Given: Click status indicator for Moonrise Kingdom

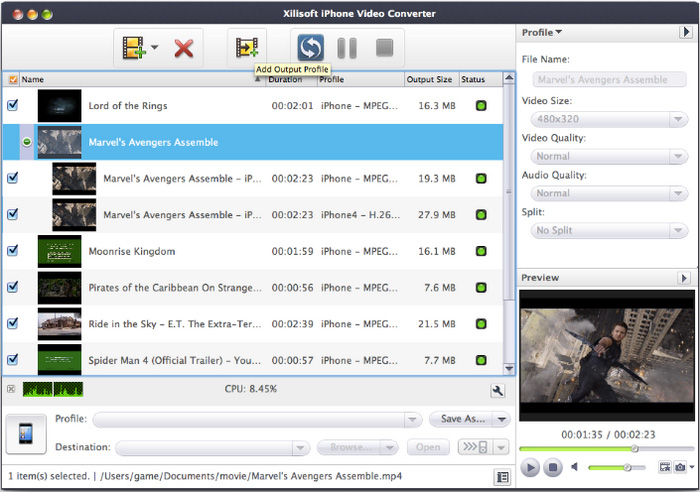Looking at the screenshot, I should pos(481,251).
